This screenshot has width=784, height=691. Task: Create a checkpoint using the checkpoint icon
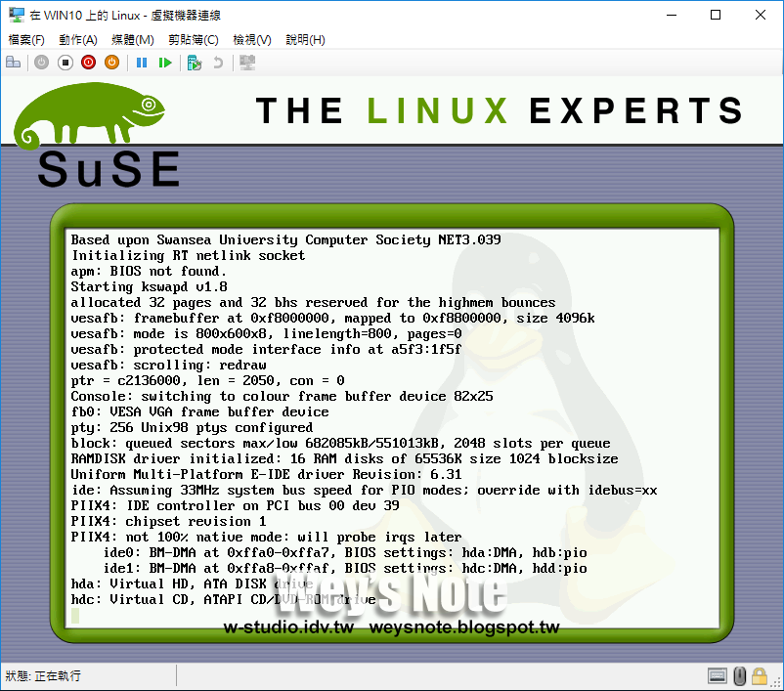pos(194,62)
